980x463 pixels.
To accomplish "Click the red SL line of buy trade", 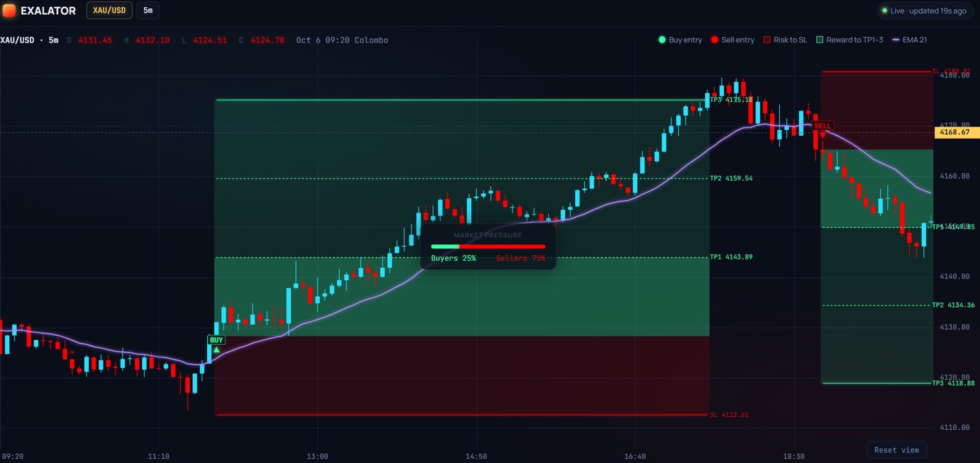I will [x=462, y=415].
